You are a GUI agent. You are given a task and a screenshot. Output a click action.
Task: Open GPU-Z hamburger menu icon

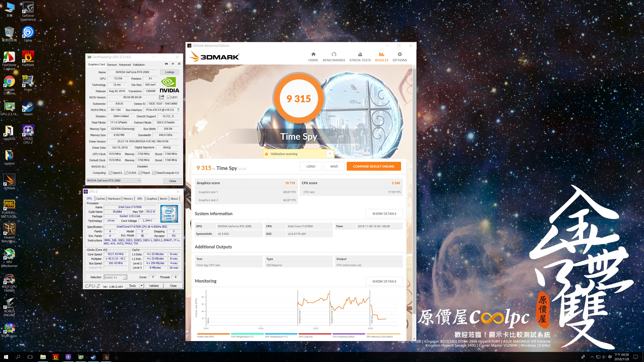179,64
